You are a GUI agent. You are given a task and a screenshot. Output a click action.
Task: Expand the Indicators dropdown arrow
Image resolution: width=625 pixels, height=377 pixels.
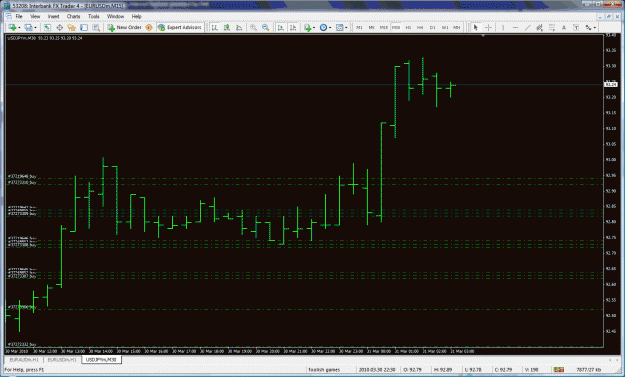314,27
